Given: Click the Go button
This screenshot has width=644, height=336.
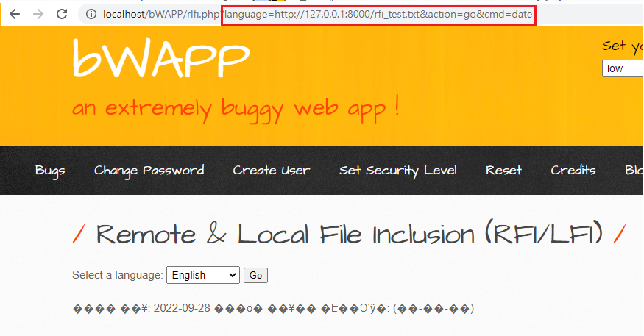Looking at the screenshot, I should tap(255, 275).
